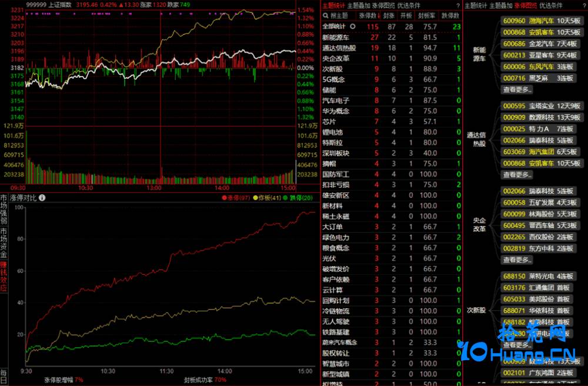Viewport: 588px width, 386px height.
Task: Toggle the yellow 炸板(41) legend series
Action: (267, 198)
